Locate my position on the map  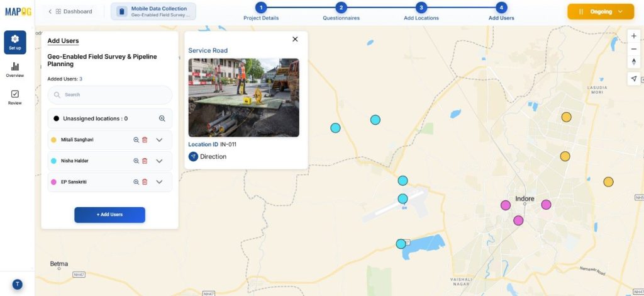pyautogui.click(x=634, y=79)
